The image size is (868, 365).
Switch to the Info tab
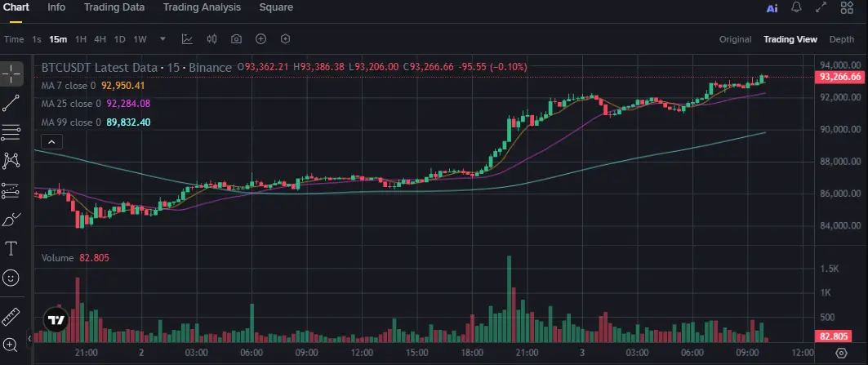click(x=56, y=7)
